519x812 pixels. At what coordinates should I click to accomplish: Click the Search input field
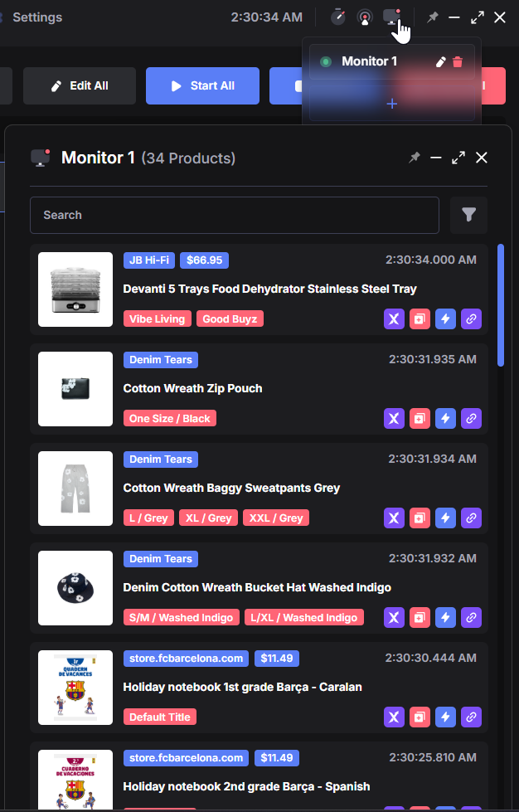[x=235, y=215]
